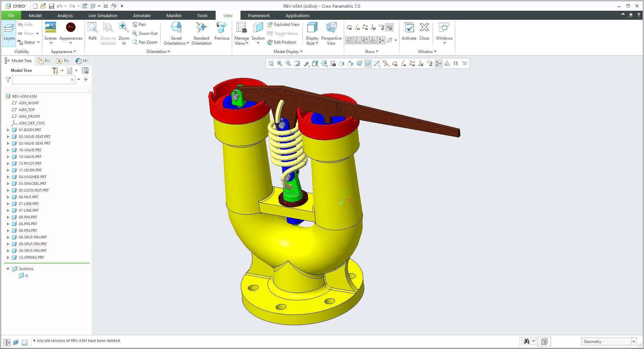Toggle spin center in graphics toolbar
This screenshot has width=644, height=349.
click(438, 63)
